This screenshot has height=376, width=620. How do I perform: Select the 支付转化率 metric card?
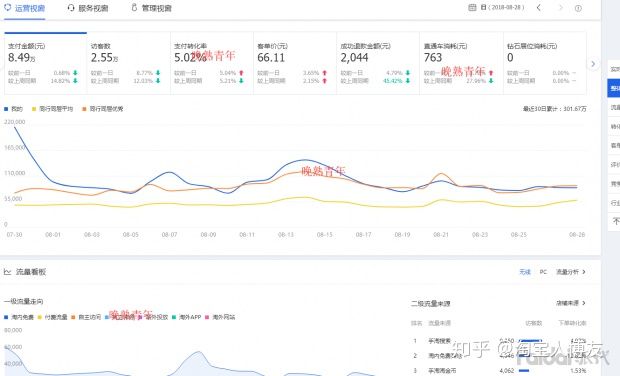(212, 63)
